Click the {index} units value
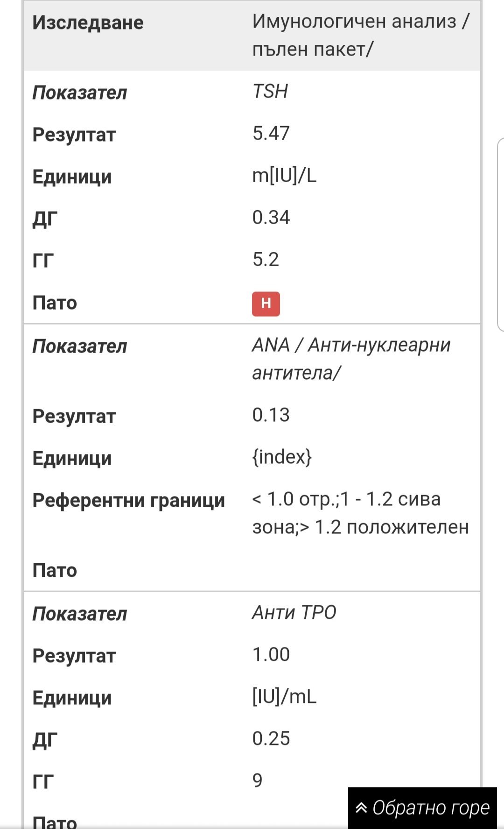The width and height of the screenshot is (504, 829). [281, 457]
